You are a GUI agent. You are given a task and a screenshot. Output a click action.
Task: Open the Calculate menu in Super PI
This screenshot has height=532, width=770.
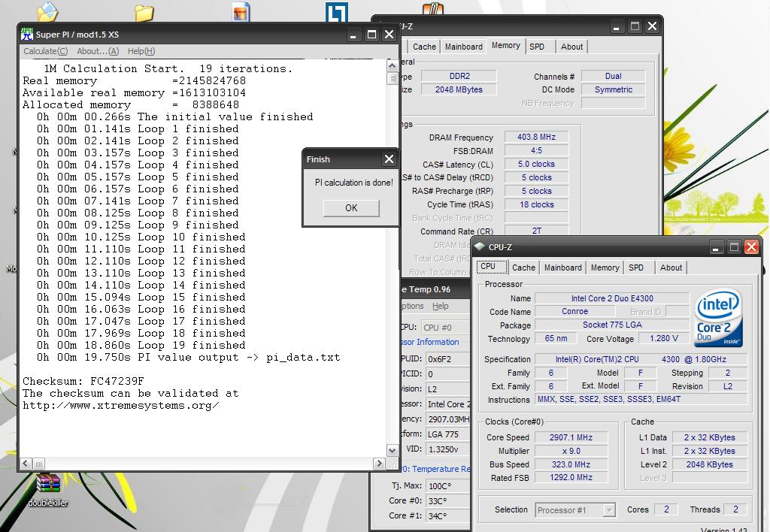pos(46,51)
